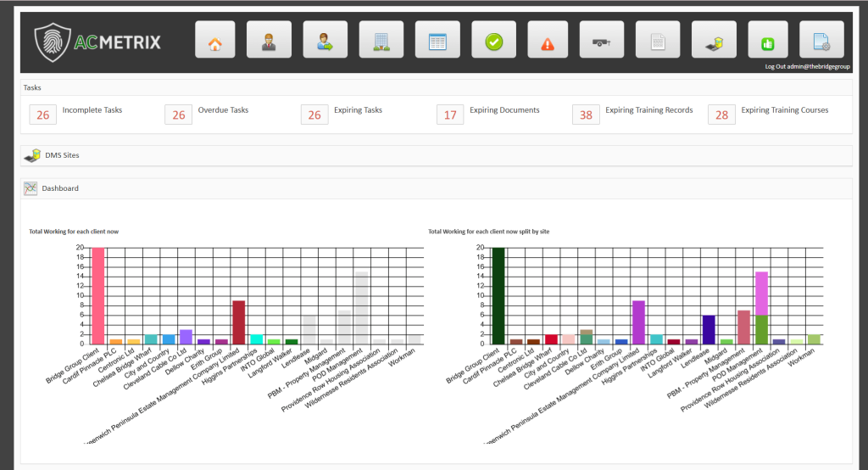
Task: Collapse the Tasks panel header
Action: pyautogui.click(x=437, y=87)
